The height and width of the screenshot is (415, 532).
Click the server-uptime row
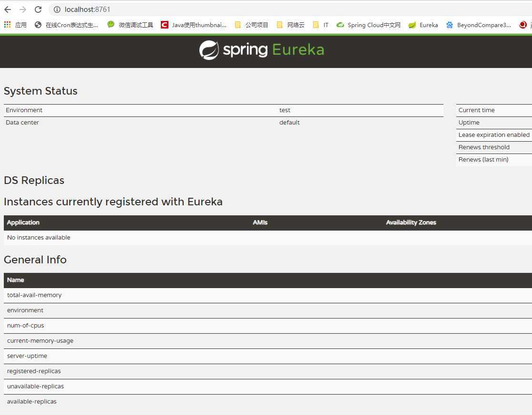point(268,356)
